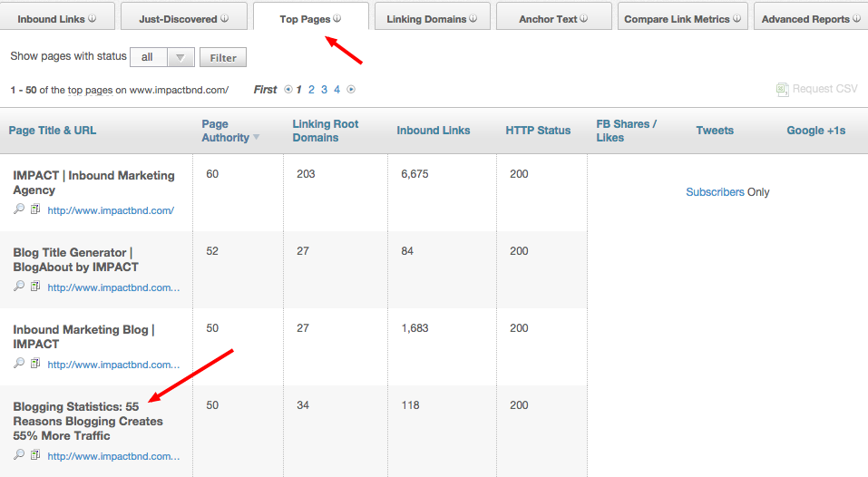Open info icon beside Top Pages tab

(337, 18)
